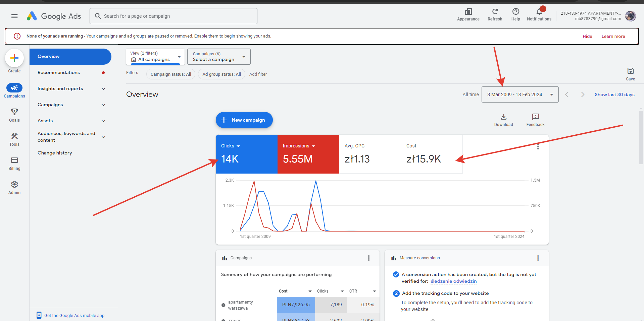
Task: Expand Insights and reports menu
Action: [71, 88]
